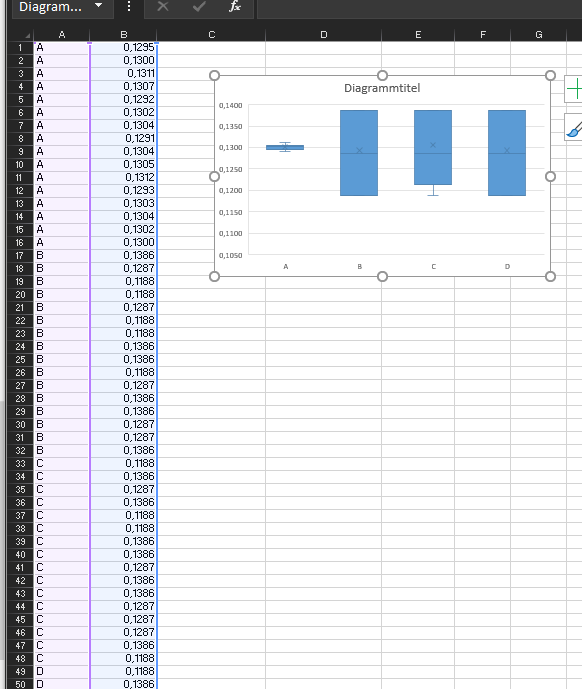Open the Name Box dropdown arrow
The height and width of the screenshot is (689, 582).
98,6
